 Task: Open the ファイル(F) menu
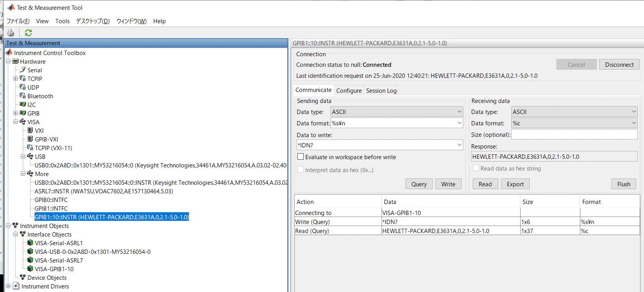click(18, 21)
